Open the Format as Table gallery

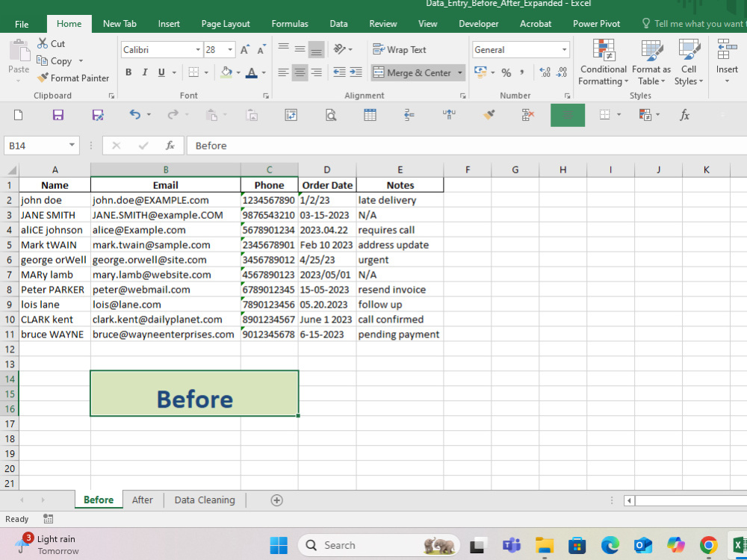click(651, 63)
